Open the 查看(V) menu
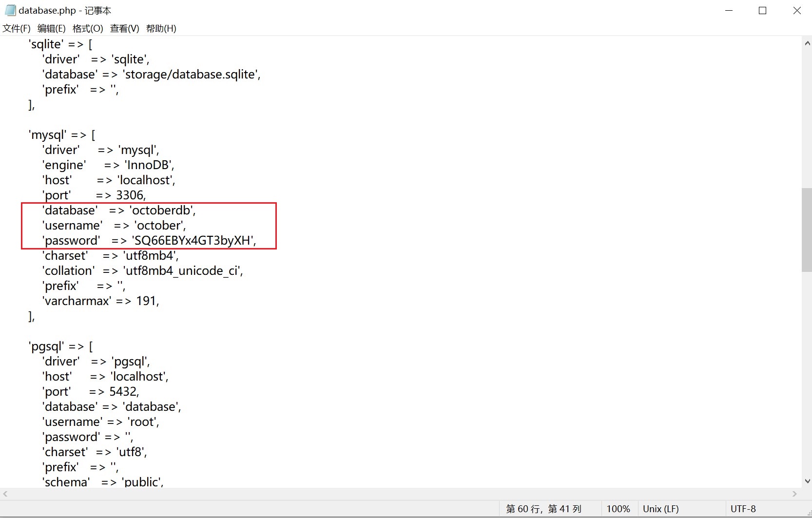Screen dimensions: 812x518 (x=124, y=28)
